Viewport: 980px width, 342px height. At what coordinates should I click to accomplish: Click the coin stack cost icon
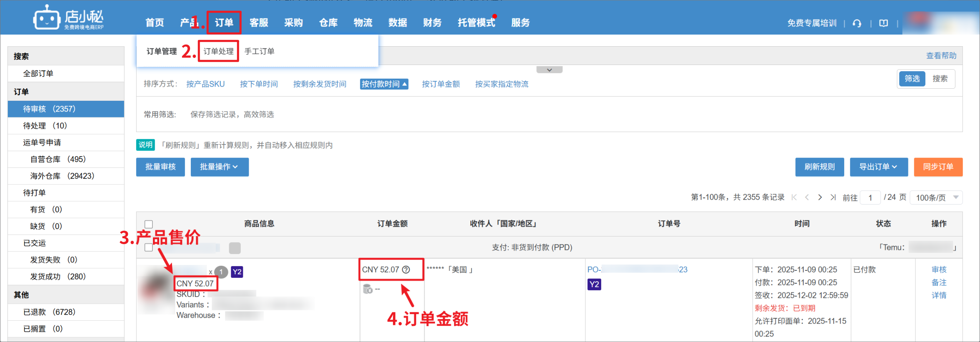[367, 289]
